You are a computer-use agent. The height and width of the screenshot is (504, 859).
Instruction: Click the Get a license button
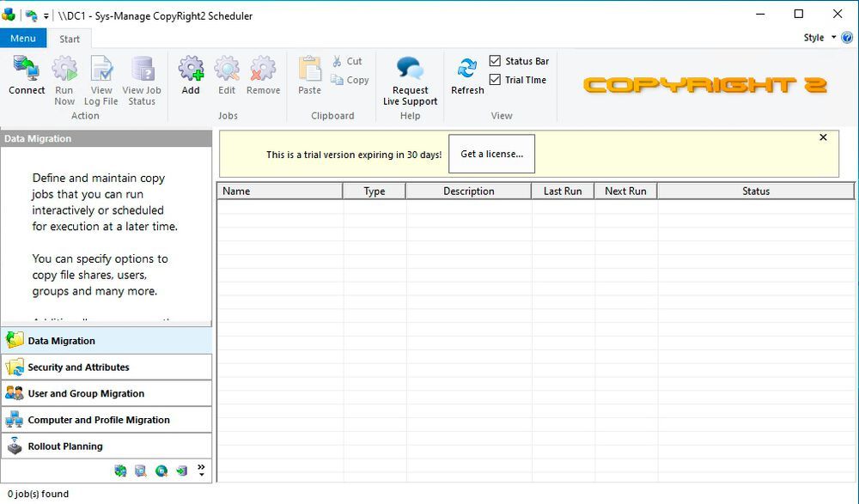[x=491, y=154]
